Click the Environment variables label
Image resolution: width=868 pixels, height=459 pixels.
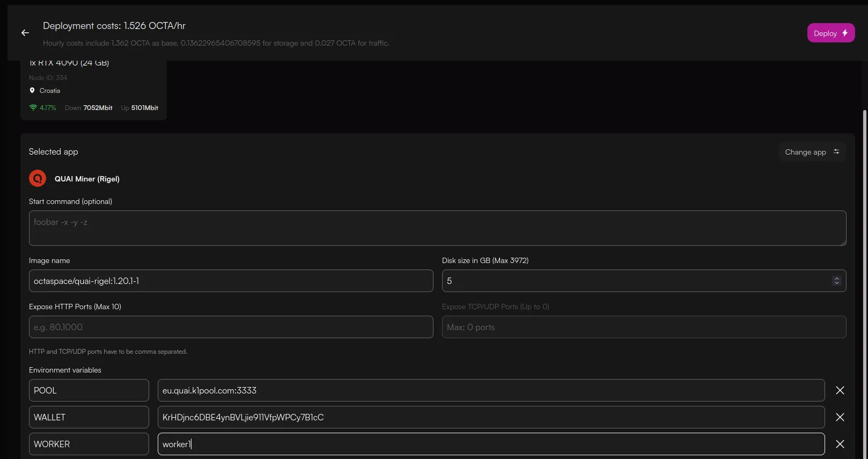[x=65, y=370]
